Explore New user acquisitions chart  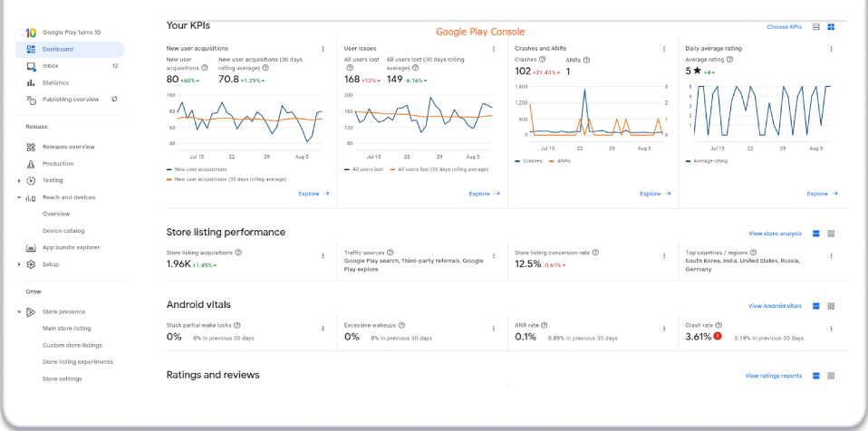(313, 194)
